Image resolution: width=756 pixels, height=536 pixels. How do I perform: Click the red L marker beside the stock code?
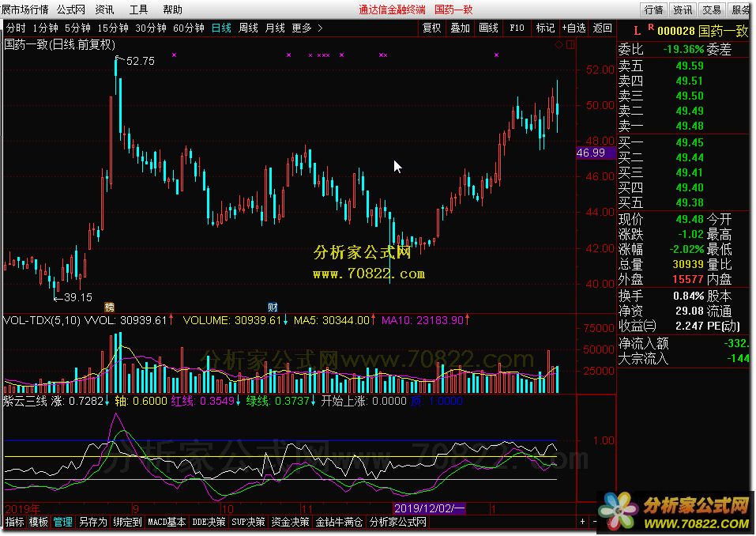[637, 31]
